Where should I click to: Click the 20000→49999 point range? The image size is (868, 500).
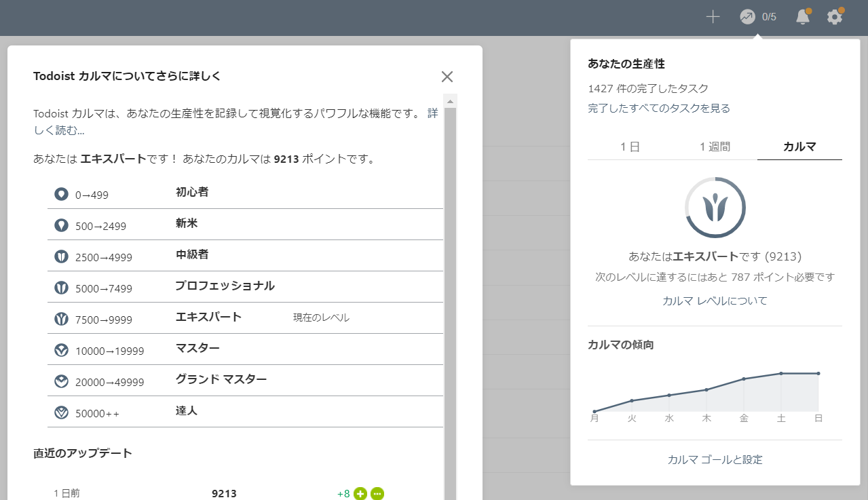tap(110, 383)
